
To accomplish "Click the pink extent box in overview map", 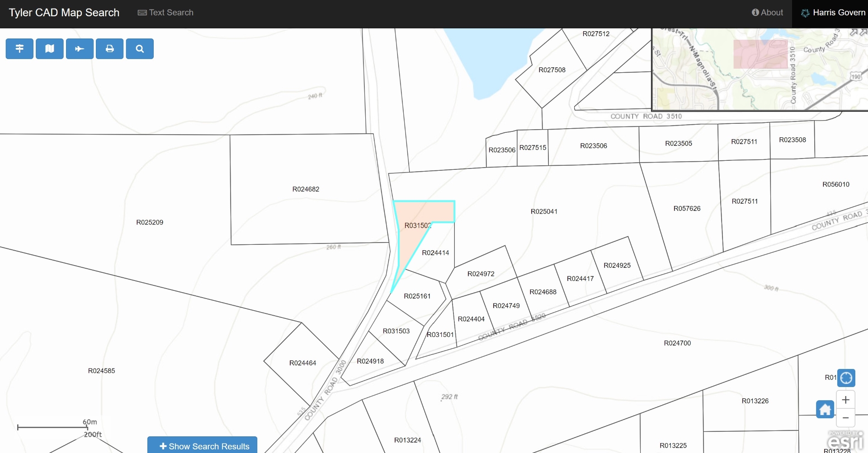I will point(760,54).
